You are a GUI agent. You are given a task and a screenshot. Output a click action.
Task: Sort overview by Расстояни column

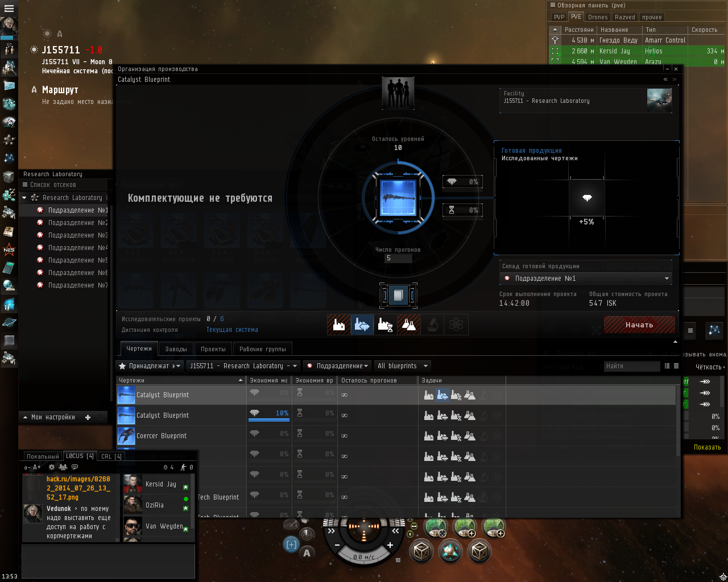pyautogui.click(x=578, y=30)
